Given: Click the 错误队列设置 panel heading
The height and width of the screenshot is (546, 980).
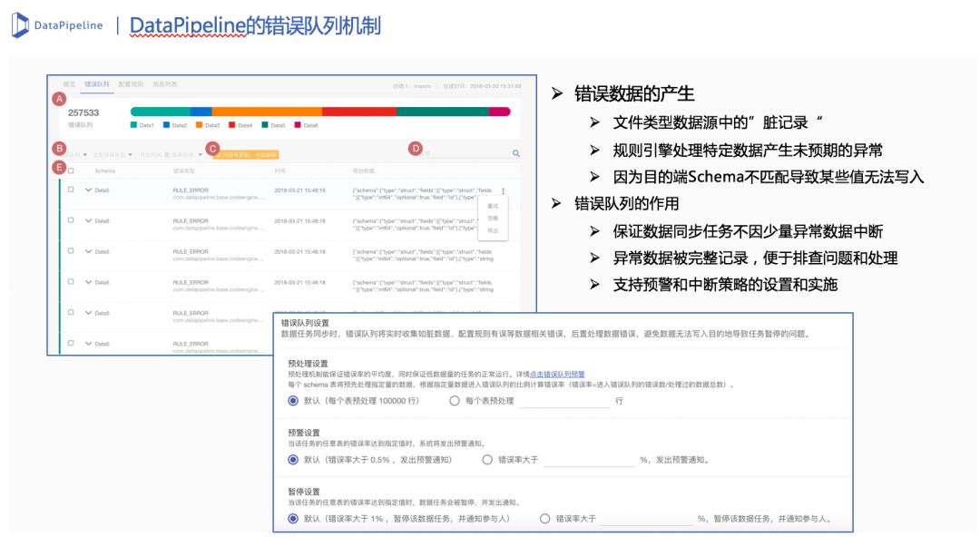Looking at the screenshot, I should (304, 323).
